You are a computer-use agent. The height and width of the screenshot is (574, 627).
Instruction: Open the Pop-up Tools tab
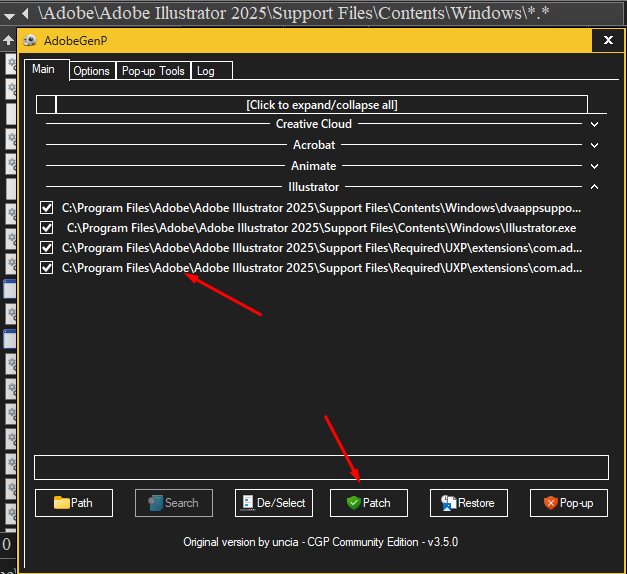coord(152,71)
